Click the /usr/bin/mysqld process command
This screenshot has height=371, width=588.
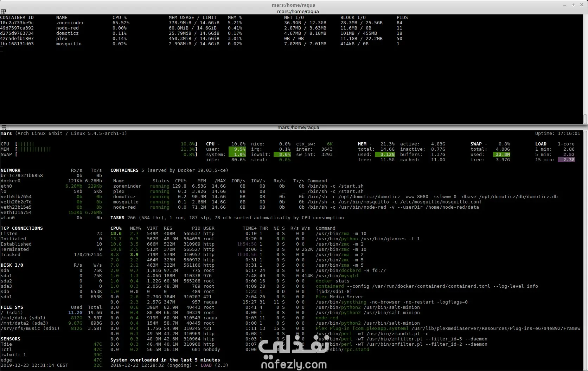(x=337, y=276)
